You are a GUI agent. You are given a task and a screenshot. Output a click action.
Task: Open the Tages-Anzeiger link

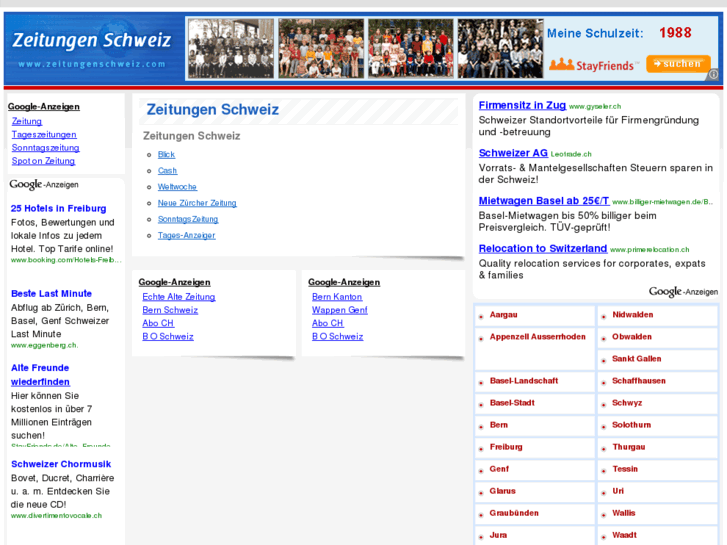(186, 236)
